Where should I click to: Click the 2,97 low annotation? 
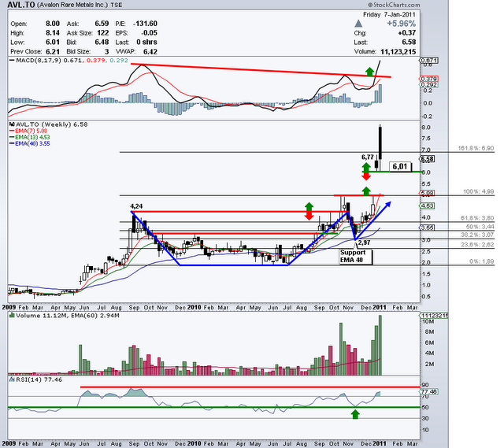[364, 243]
